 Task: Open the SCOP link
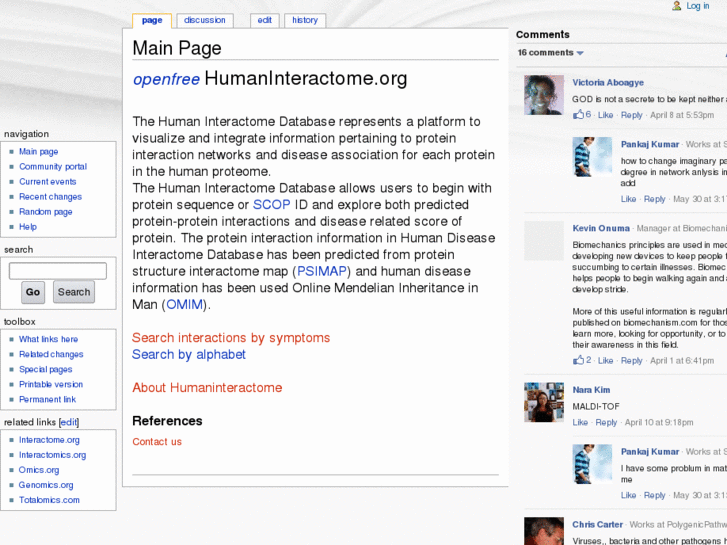[271, 205]
